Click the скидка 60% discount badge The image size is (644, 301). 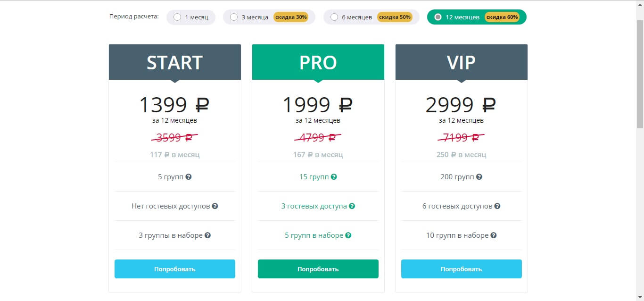pos(502,17)
